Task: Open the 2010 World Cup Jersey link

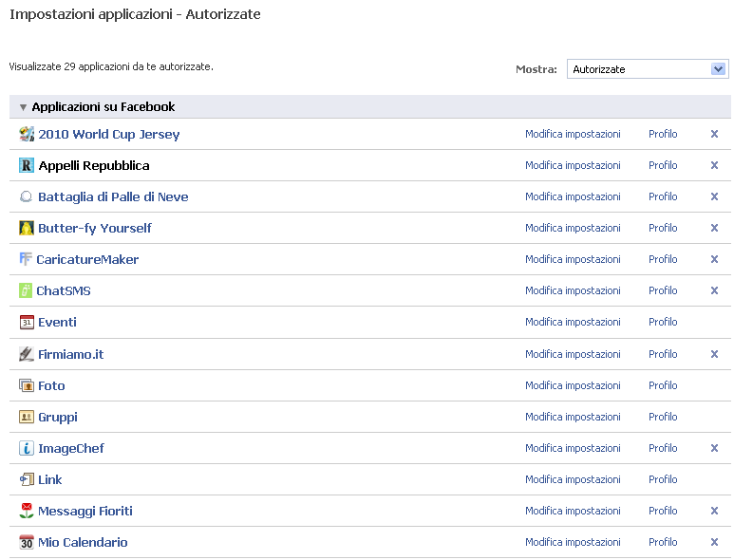Action: pos(109,135)
